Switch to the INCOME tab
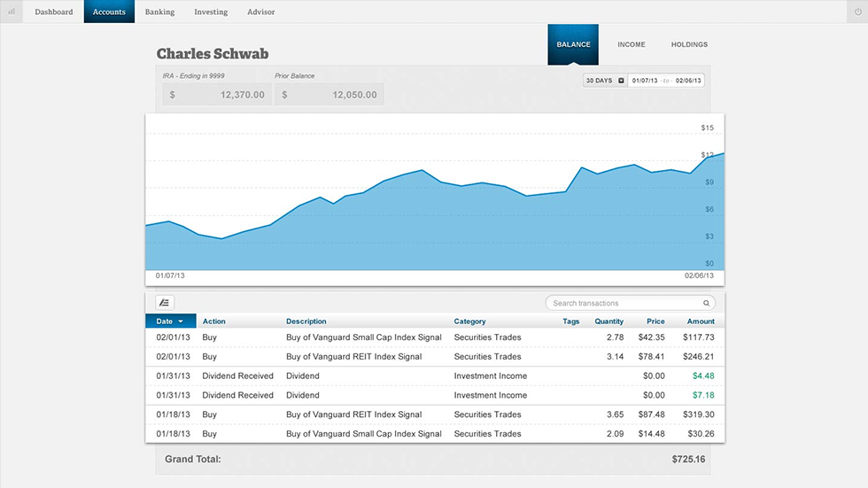Image resolution: width=868 pixels, height=488 pixels. coord(631,44)
